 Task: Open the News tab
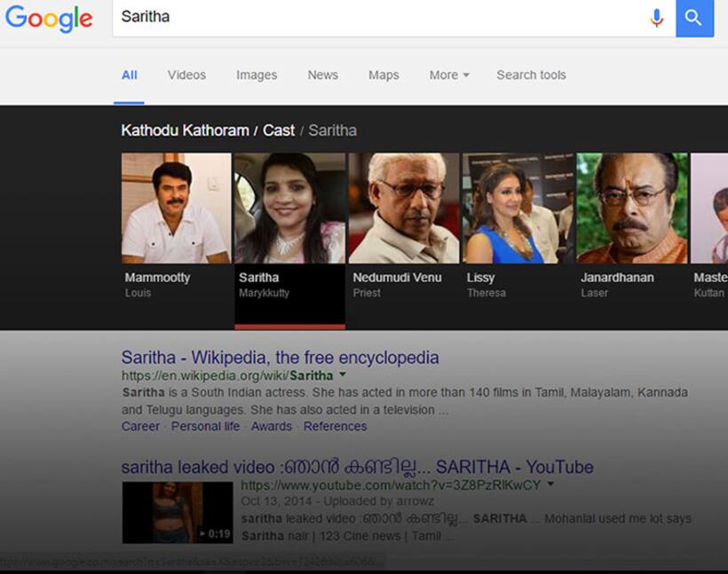click(x=322, y=75)
